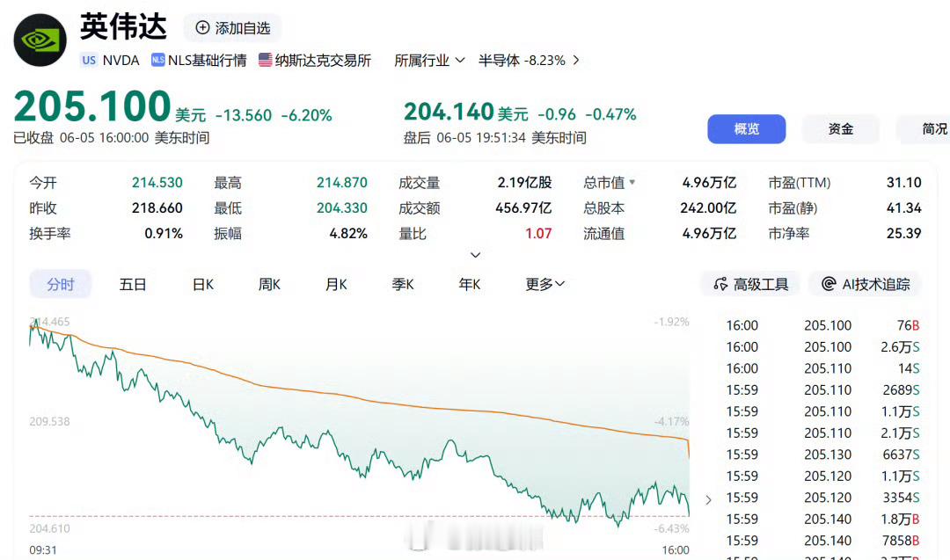Click trade row with volume 14S
Screen dimensions: 950x560
click(x=822, y=368)
